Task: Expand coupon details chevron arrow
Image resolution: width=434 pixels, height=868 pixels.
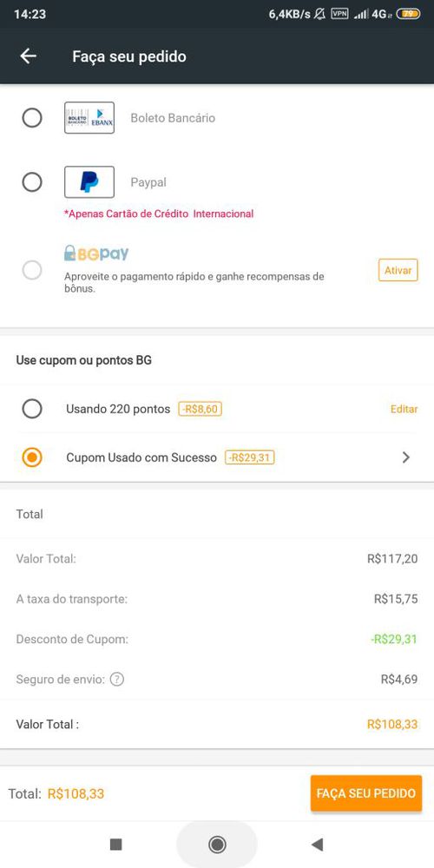Action: point(405,457)
